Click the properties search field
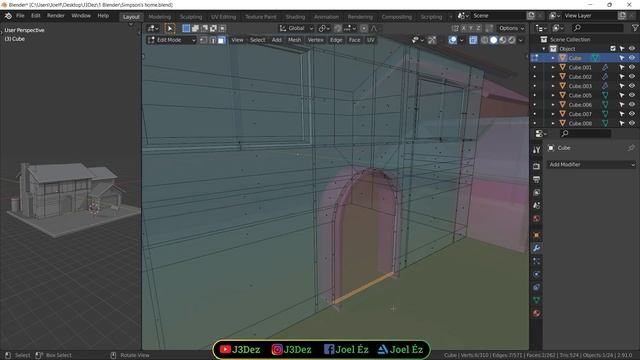Viewport: 640px width, 360px height. click(x=585, y=133)
